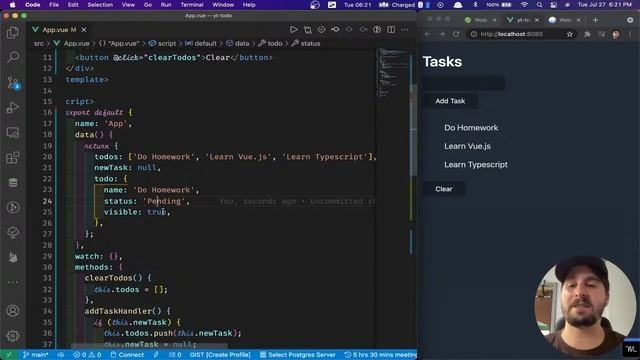
Task: Click the data breadcrumb segment
Action: click(238, 43)
